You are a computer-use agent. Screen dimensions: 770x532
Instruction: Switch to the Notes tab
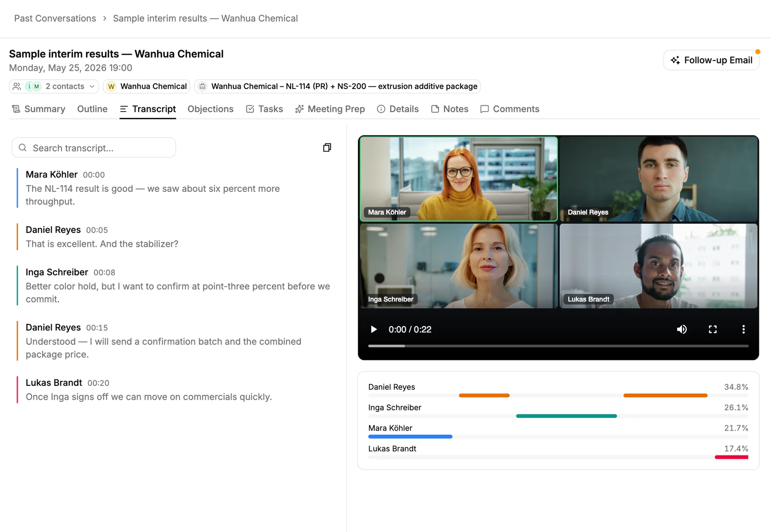(x=449, y=109)
